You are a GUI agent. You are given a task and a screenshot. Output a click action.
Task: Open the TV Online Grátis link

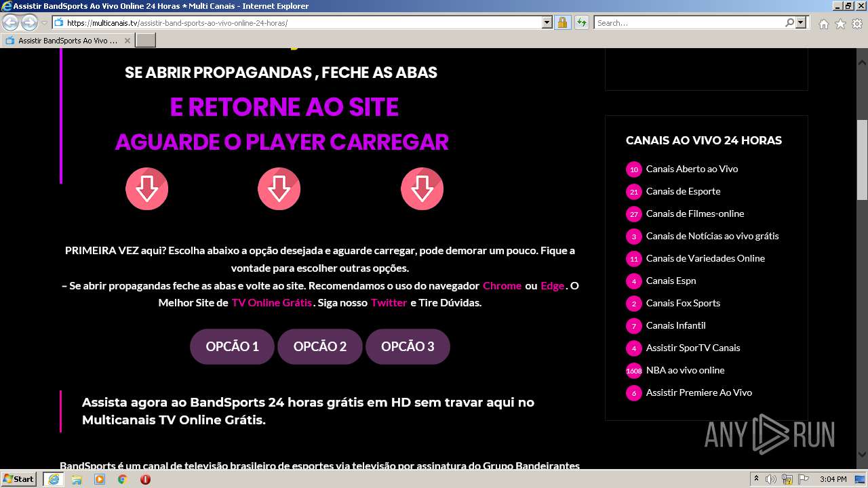coord(271,303)
